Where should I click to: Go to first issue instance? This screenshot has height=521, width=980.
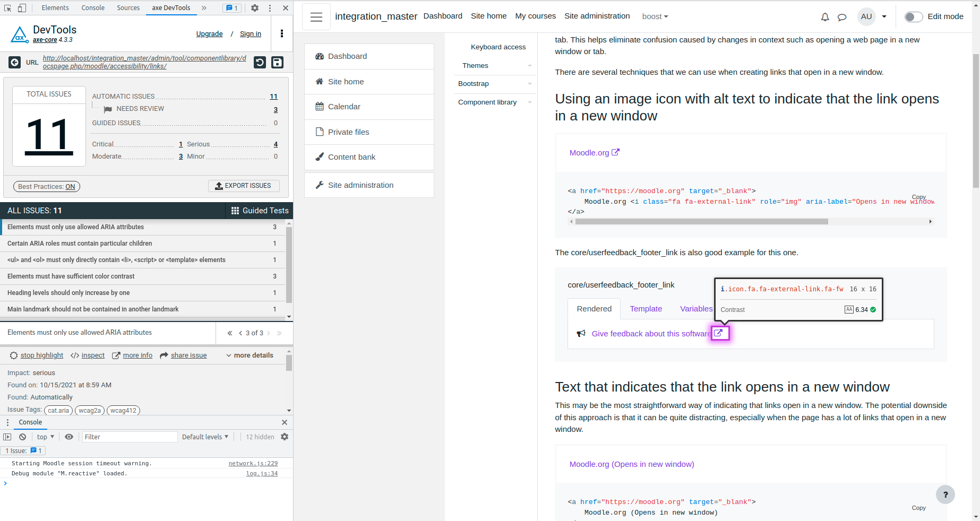[x=230, y=333]
